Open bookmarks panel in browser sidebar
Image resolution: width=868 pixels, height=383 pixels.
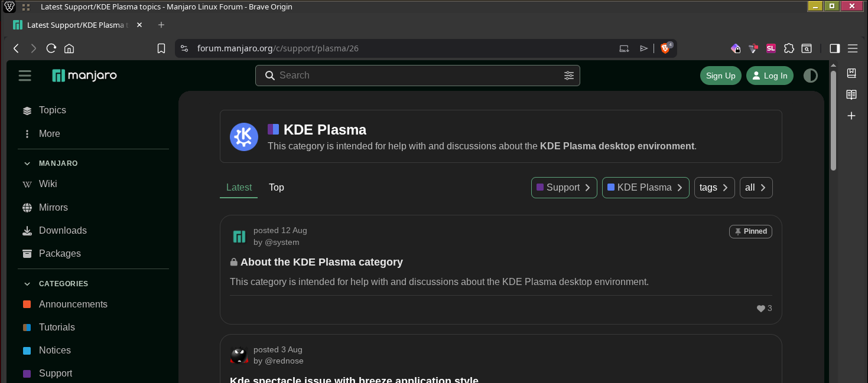(x=851, y=73)
